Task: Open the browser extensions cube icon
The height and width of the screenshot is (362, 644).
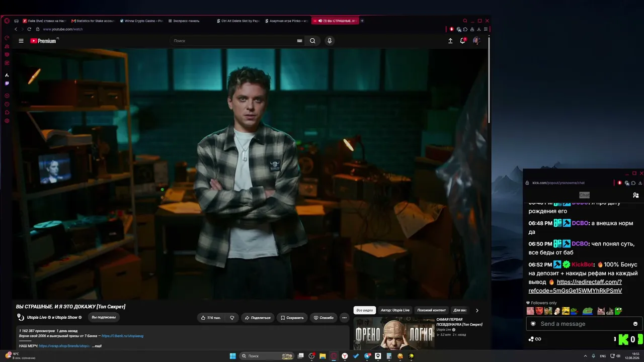Action: (465, 29)
